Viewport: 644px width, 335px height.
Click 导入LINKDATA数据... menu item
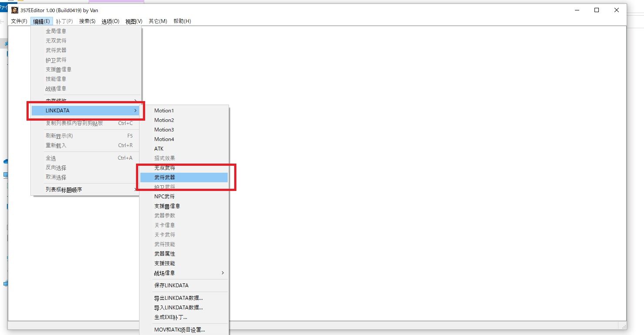185,308
